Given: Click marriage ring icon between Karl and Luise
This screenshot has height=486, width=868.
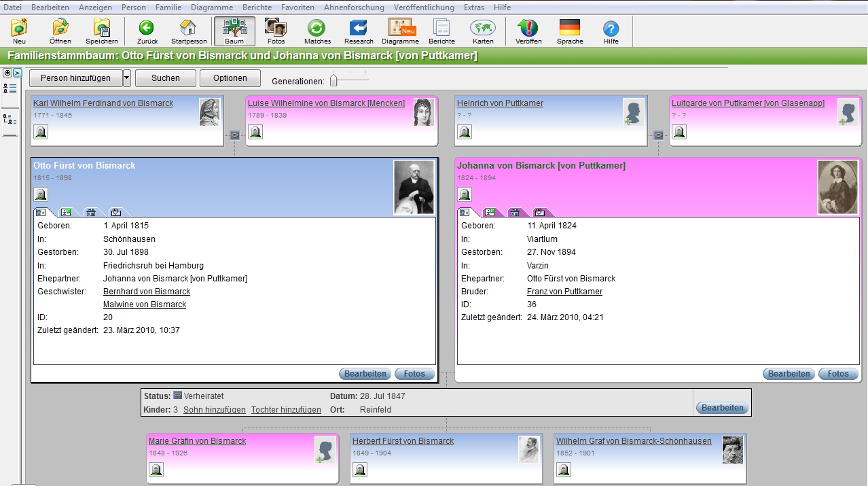Looking at the screenshot, I should click(234, 135).
